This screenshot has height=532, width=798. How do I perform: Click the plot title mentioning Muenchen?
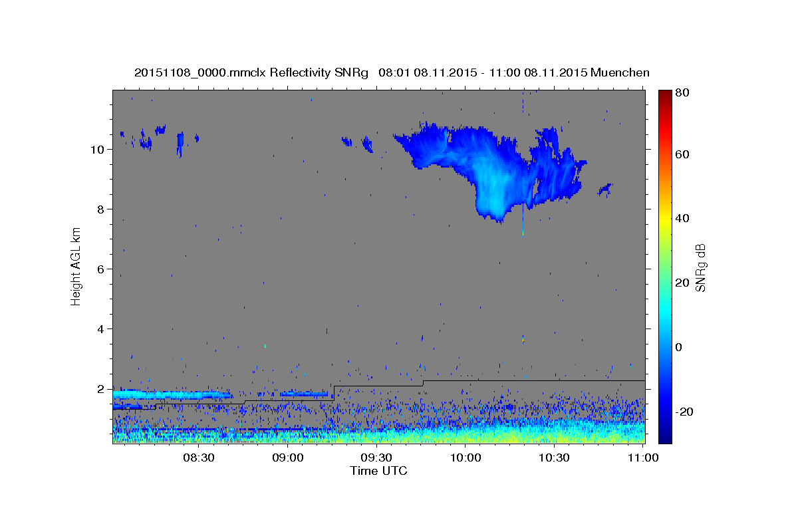coord(392,72)
